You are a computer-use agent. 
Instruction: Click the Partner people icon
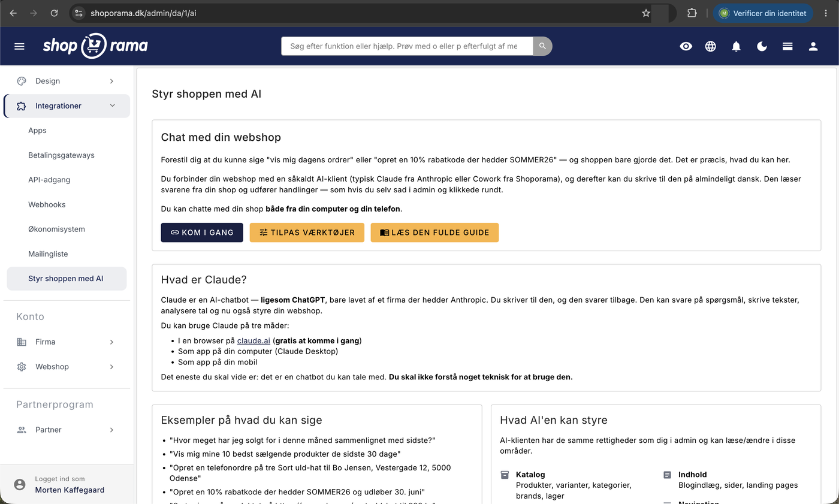(22, 430)
